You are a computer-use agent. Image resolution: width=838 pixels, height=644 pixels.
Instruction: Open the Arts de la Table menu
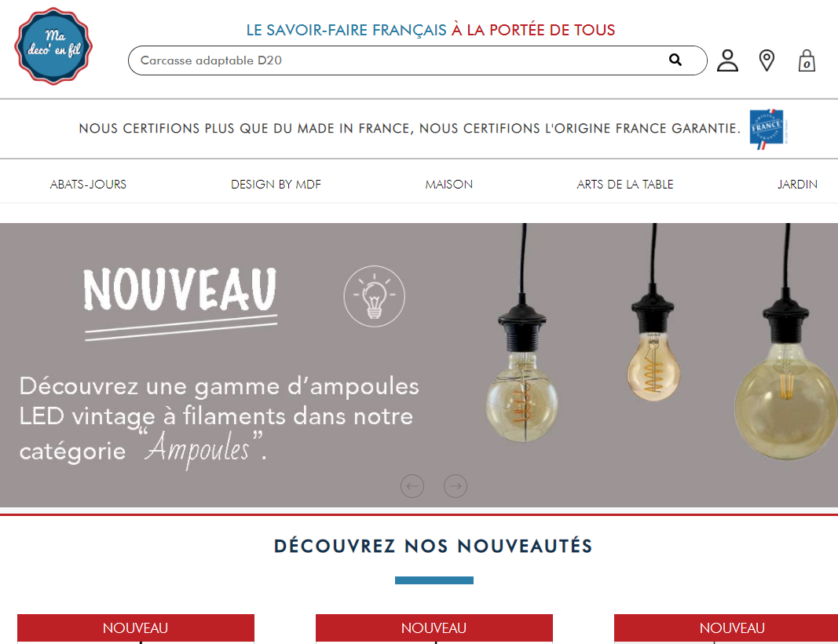624,185
